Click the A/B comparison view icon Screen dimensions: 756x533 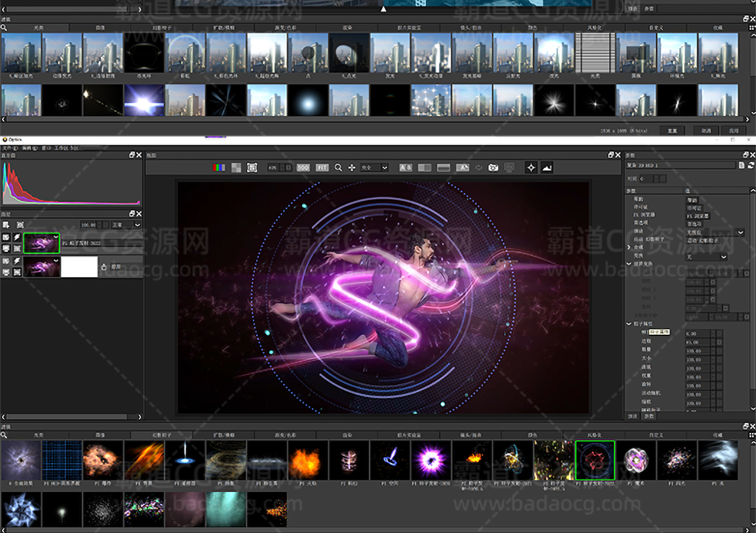pyautogui.click(x=406, y=168)
